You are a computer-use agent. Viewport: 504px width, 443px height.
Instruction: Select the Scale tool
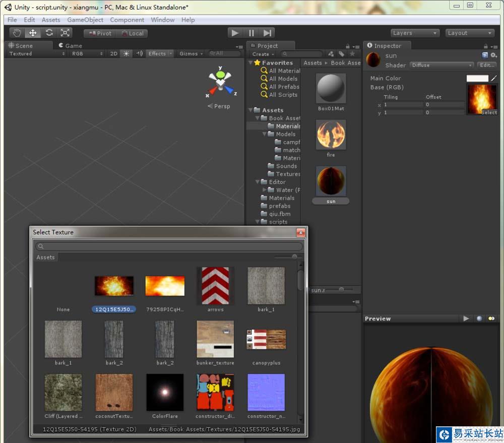coord(65,33)
